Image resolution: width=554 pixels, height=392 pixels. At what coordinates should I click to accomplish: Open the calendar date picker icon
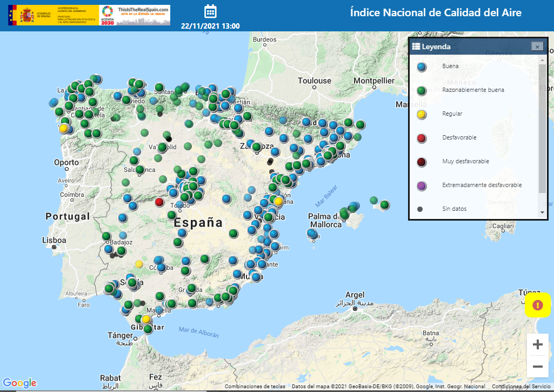(x=210, y=11)
